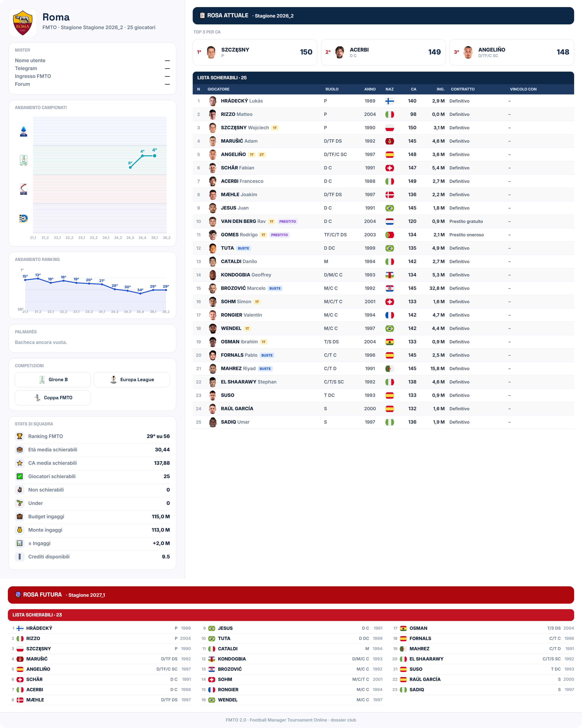This screenshot has height=728, width=582.
Task: Click the GIOCATORE column header
Action: click(x=218, y=89)
